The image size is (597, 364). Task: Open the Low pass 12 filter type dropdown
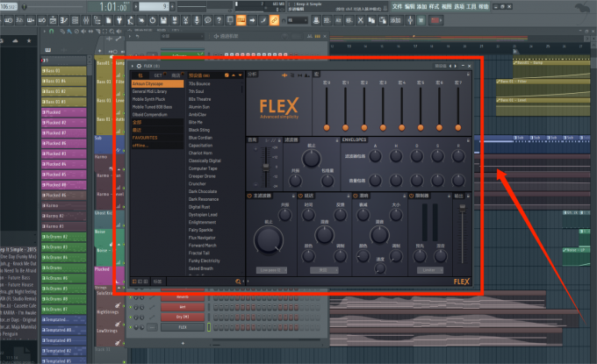pos(272,270)
